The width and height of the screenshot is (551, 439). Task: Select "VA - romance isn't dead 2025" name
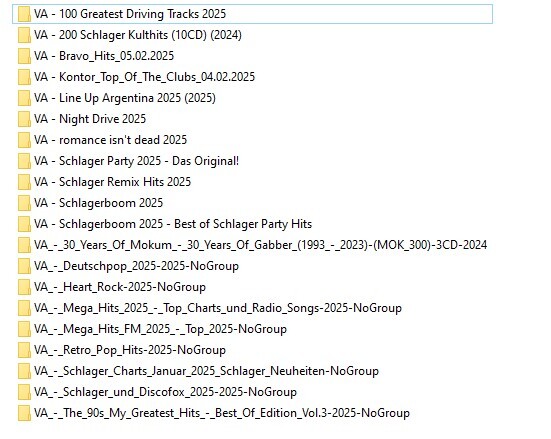tap(110, 140)
